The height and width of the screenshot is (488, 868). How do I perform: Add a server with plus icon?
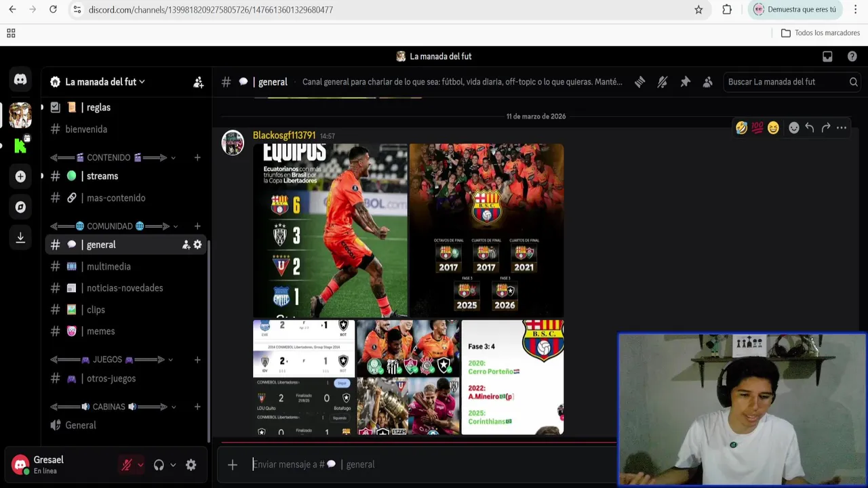(20, 176)
